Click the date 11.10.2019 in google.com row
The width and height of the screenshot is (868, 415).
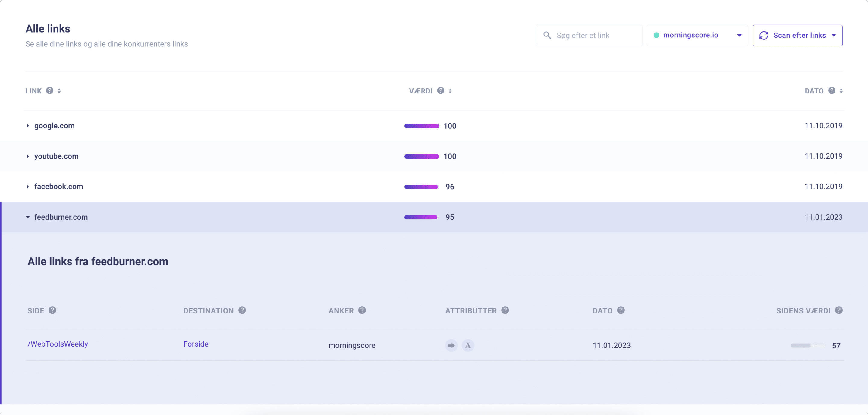coord(823,126)
